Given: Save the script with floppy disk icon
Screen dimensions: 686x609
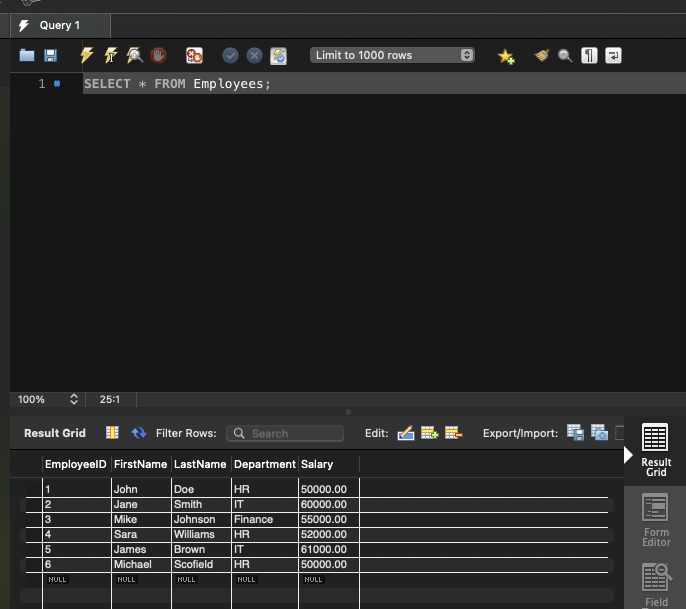Looking at the screenshot, I should (x=50, y=56).
